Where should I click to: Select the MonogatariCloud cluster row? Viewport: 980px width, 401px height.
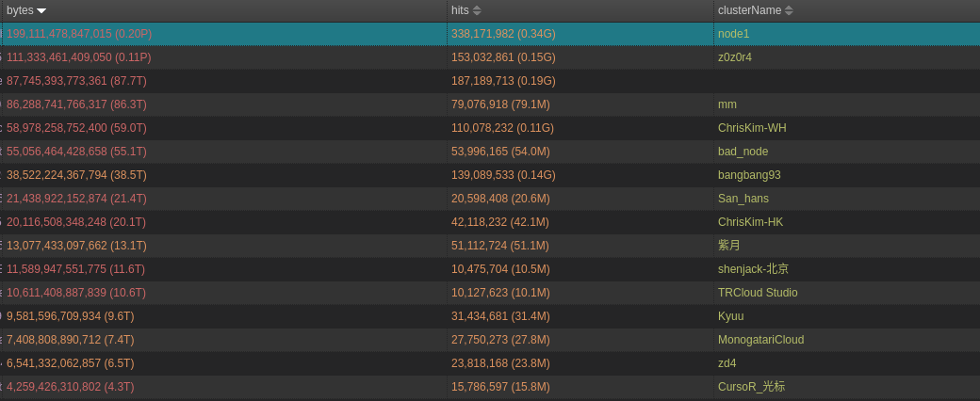[760, 340]
